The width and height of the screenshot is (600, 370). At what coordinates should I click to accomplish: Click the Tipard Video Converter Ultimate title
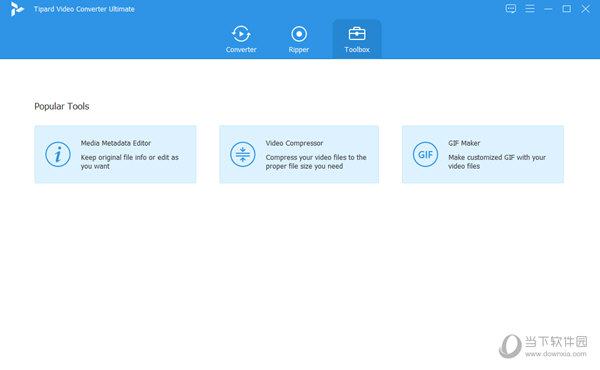pos(84,9)
